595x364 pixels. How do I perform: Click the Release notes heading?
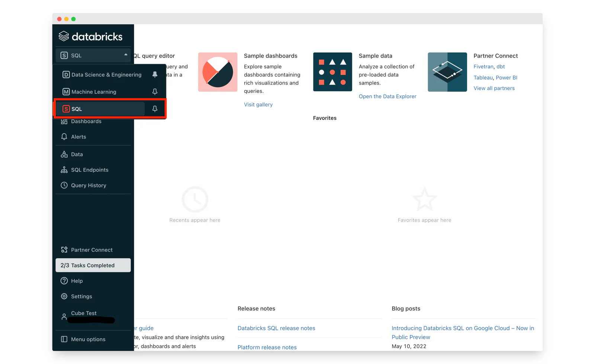pos(256,309)
